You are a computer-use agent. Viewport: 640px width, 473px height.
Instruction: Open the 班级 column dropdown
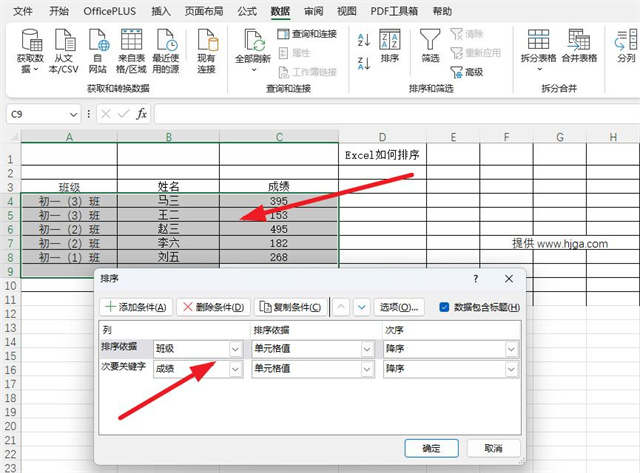tap(235, 349)
